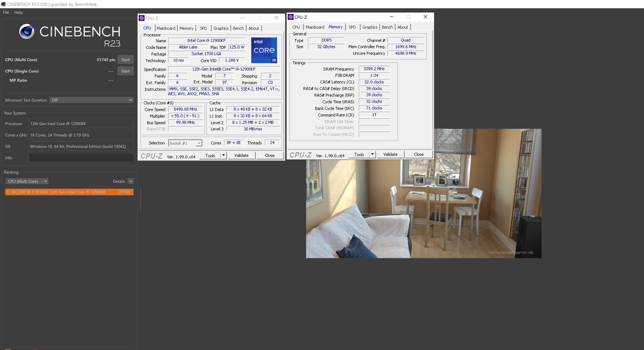
Task: Expand the CPU (Multi Core) ranking dropdown
Action: click(x=27, y=181)
